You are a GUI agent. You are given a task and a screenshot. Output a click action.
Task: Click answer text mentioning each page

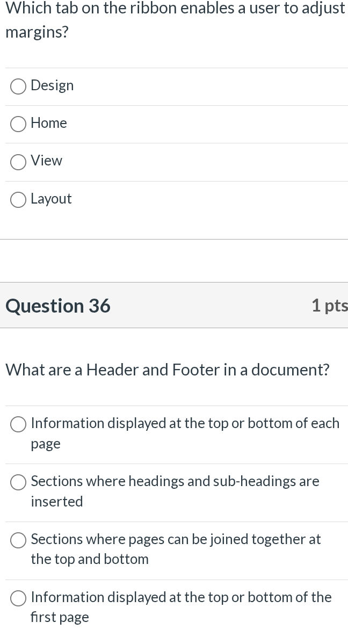tap(185, 433)
